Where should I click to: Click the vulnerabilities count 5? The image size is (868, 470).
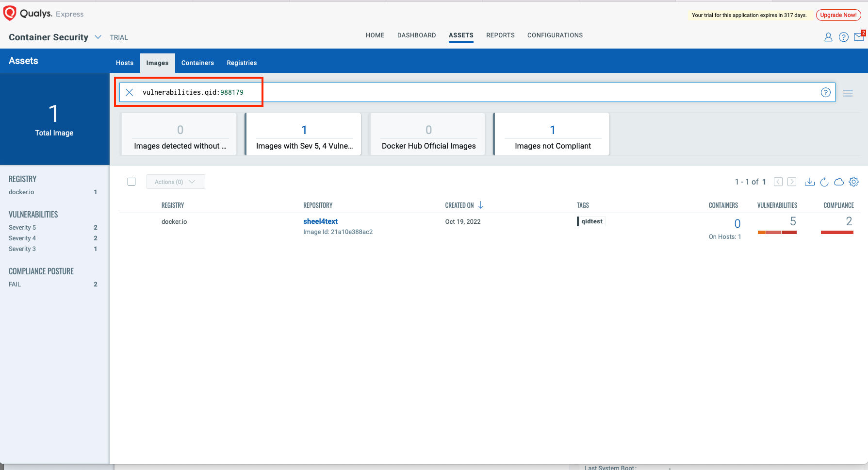point(793,221)
